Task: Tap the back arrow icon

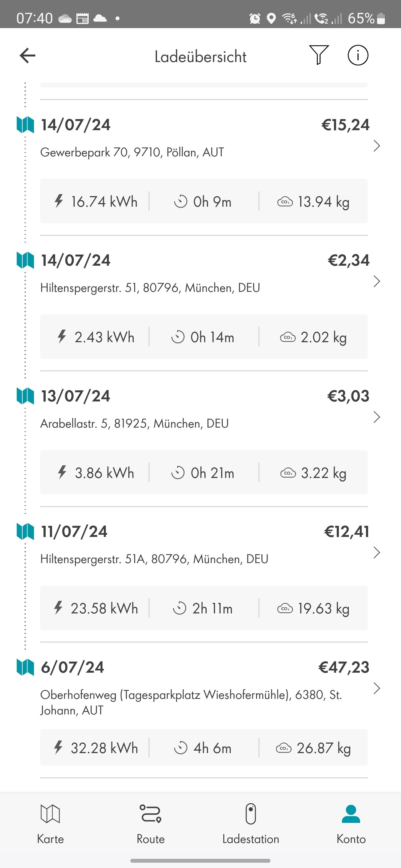Action: point(28,56)
